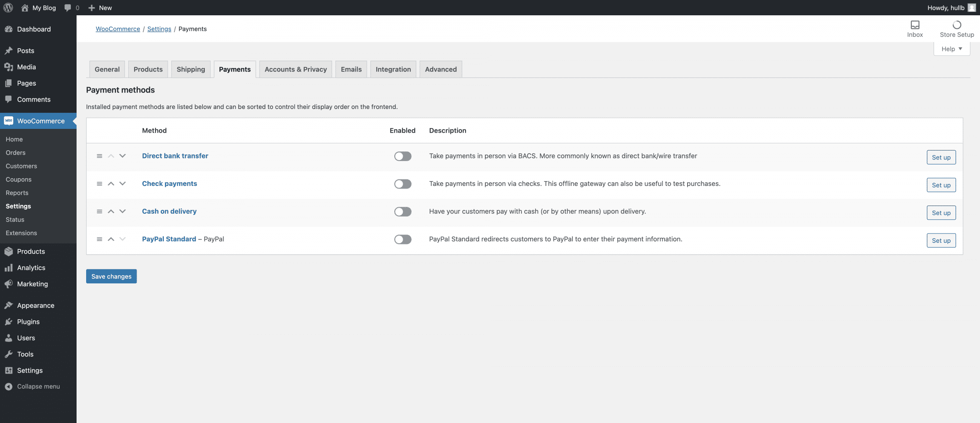
Task: Click the WordPress logo in the admin bar
Action: [x=8, y=8]
